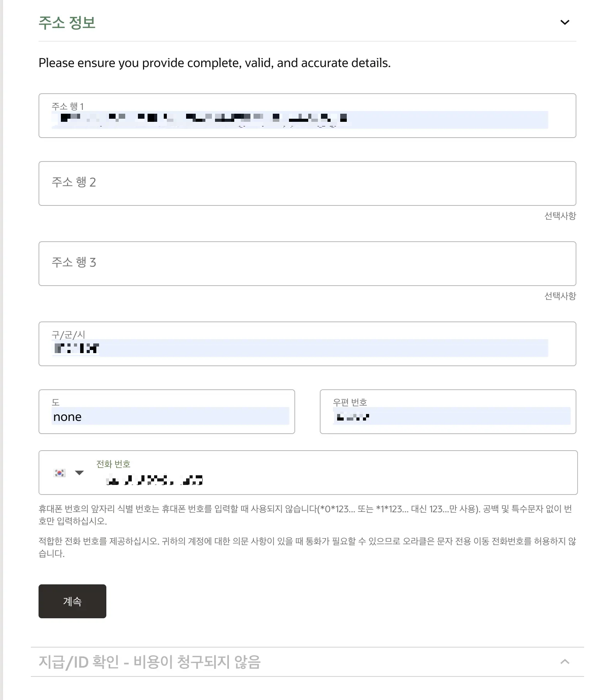Click the 선택사항 label under 주소 행 3

(561, 296)
